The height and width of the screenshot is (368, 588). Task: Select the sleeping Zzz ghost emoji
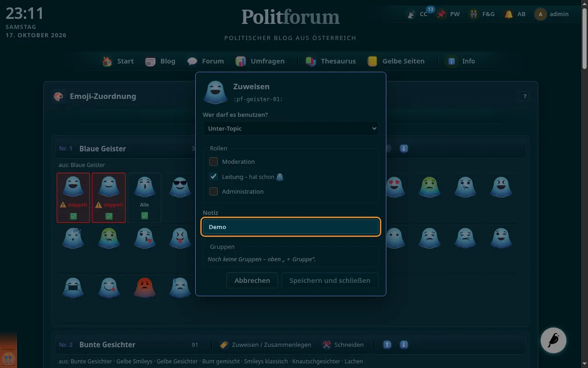pos(73,238)
